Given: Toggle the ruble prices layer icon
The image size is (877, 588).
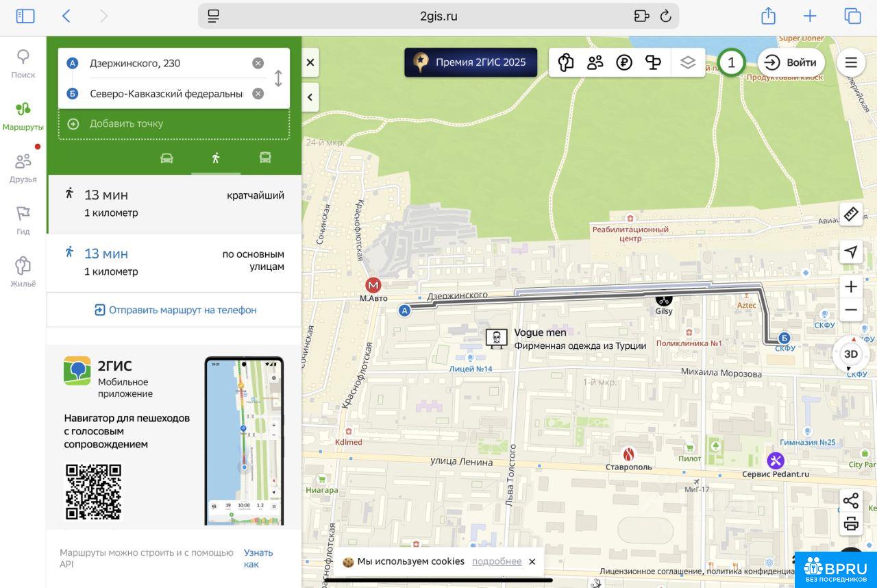Looking at the screenshot, I should [x=624, y=62].
